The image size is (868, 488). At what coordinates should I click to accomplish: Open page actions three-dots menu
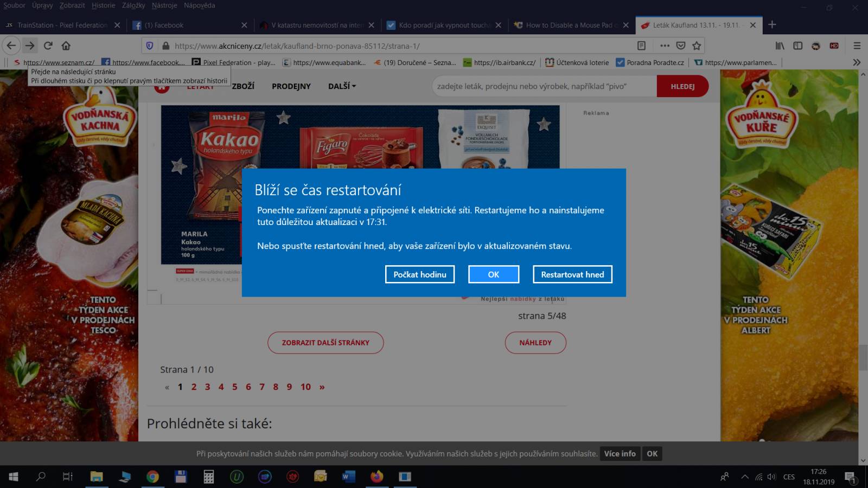665,46
